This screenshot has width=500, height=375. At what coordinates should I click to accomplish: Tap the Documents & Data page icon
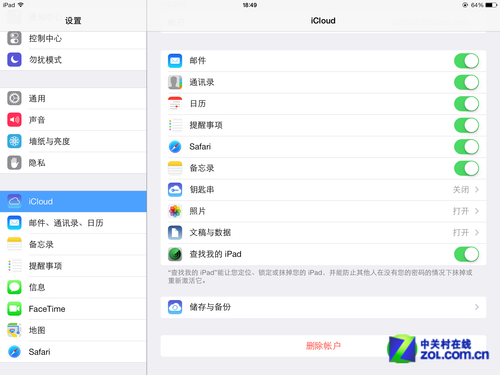pyautogui.click(x=175, y=232)
